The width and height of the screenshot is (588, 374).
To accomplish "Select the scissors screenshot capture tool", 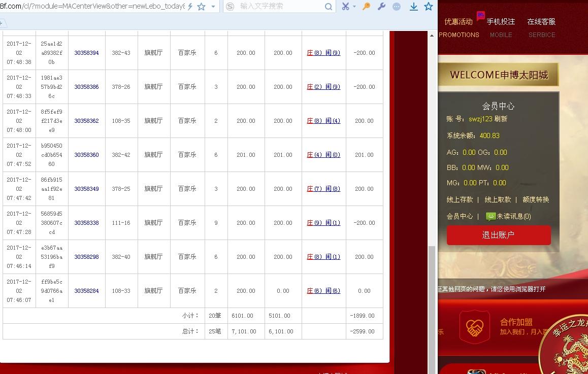I will [x=346, y=7].
